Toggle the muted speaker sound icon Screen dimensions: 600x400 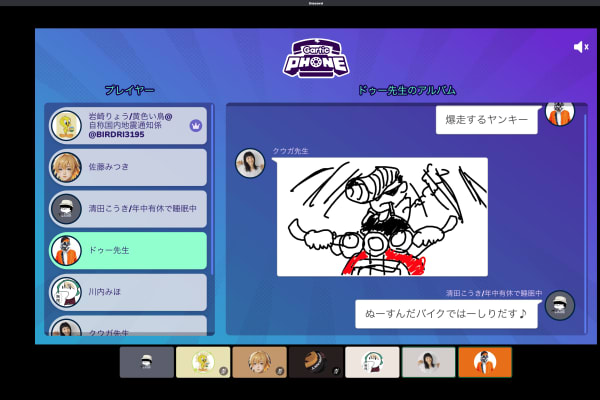pyautogui.click(x=580, y=47)
